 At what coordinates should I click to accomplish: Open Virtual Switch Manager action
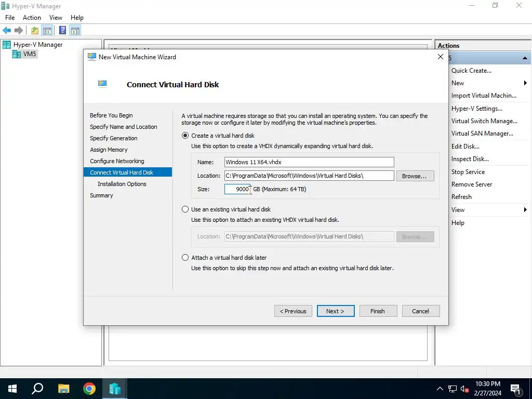click(x=484, y=121)
